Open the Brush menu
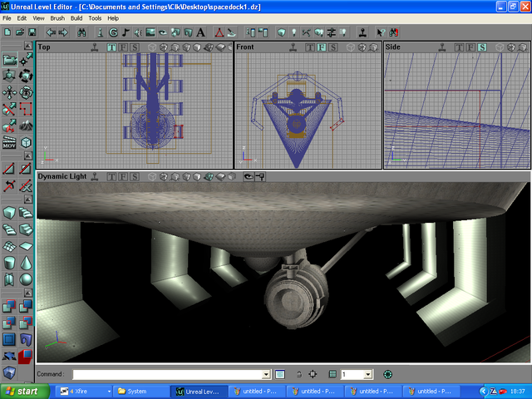This screenshot has width=532, height=399. pyautogui.click(x=57, y=17)
